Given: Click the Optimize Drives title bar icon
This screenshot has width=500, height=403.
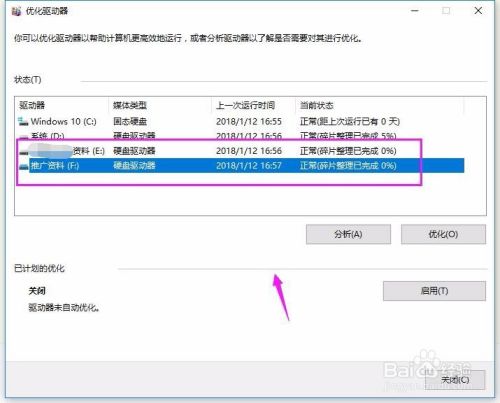Looking at the screenshot, I should (x=16, y=11).
